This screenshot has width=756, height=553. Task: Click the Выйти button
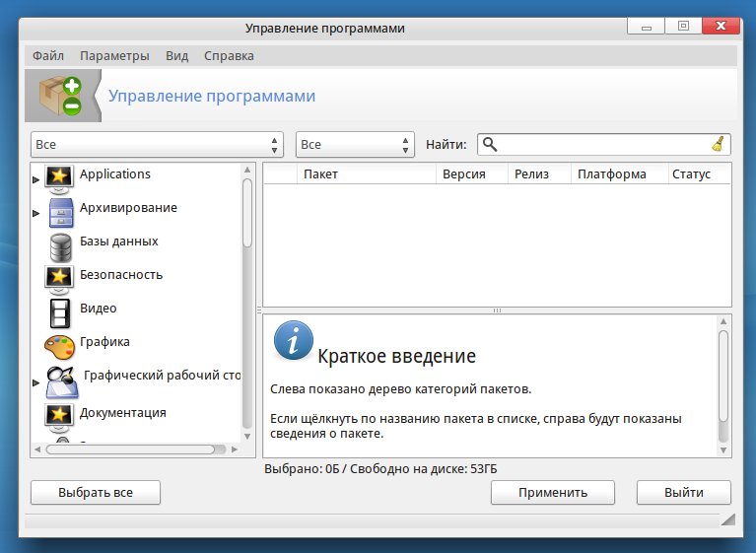click(x=684, y=492)
